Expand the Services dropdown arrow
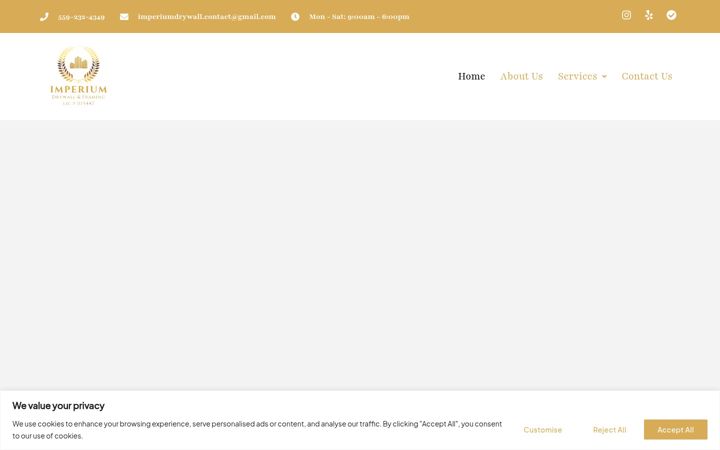 click(x=604, y=77)
